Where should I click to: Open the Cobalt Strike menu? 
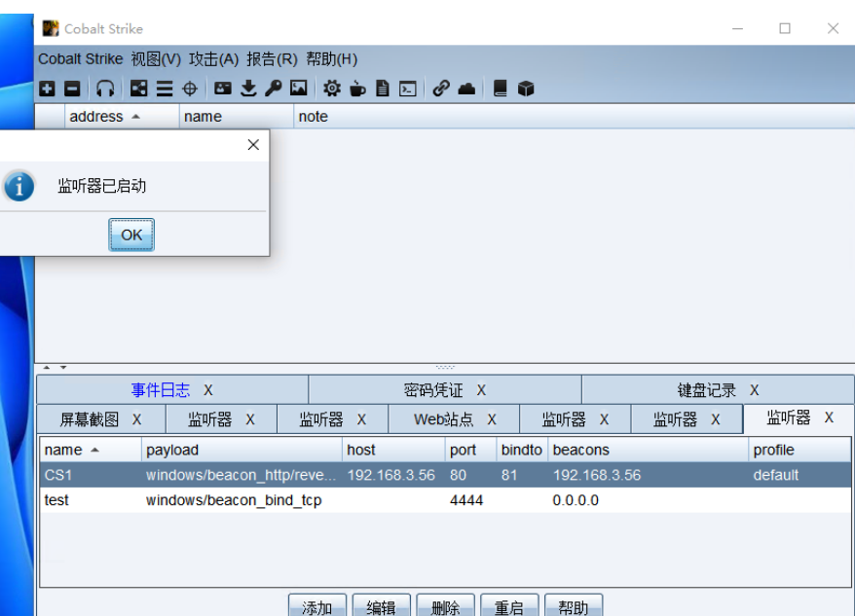(81, 58)
